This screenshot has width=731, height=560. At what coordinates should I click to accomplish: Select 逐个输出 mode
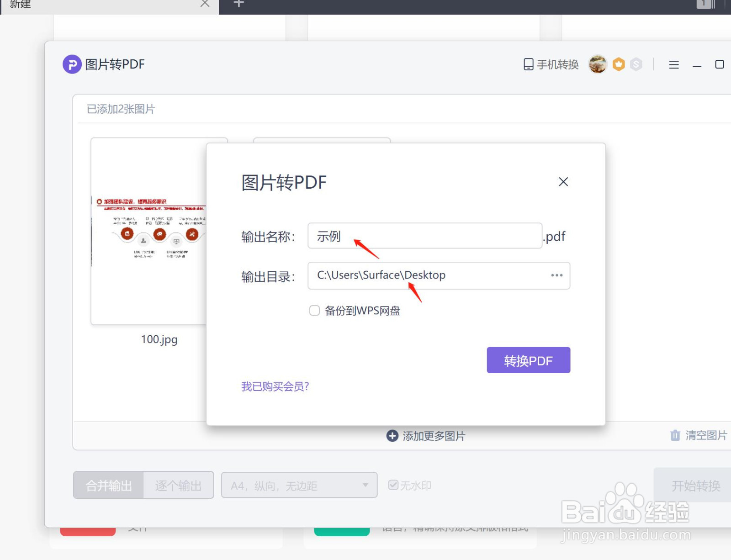(178, 485)
